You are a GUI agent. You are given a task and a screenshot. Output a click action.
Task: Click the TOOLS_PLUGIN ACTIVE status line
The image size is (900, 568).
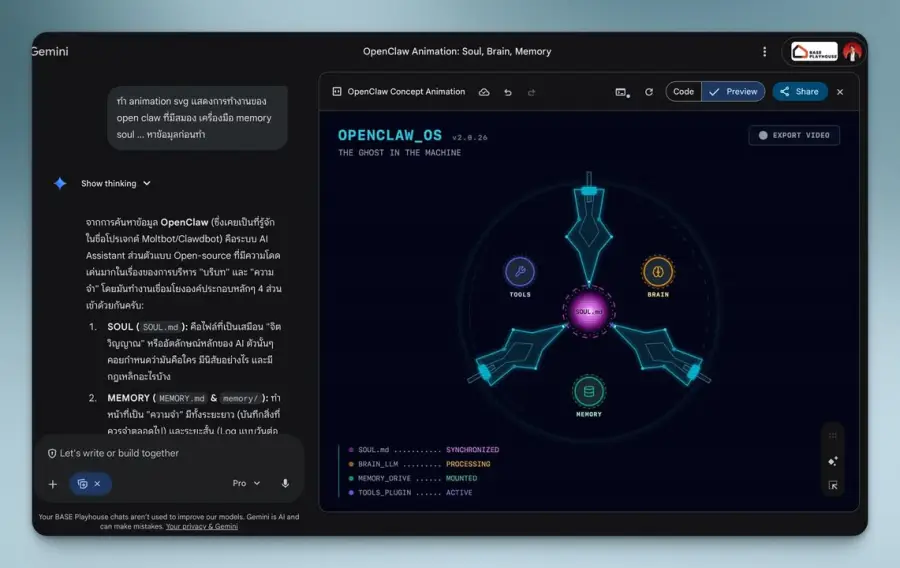pos(410,493)
